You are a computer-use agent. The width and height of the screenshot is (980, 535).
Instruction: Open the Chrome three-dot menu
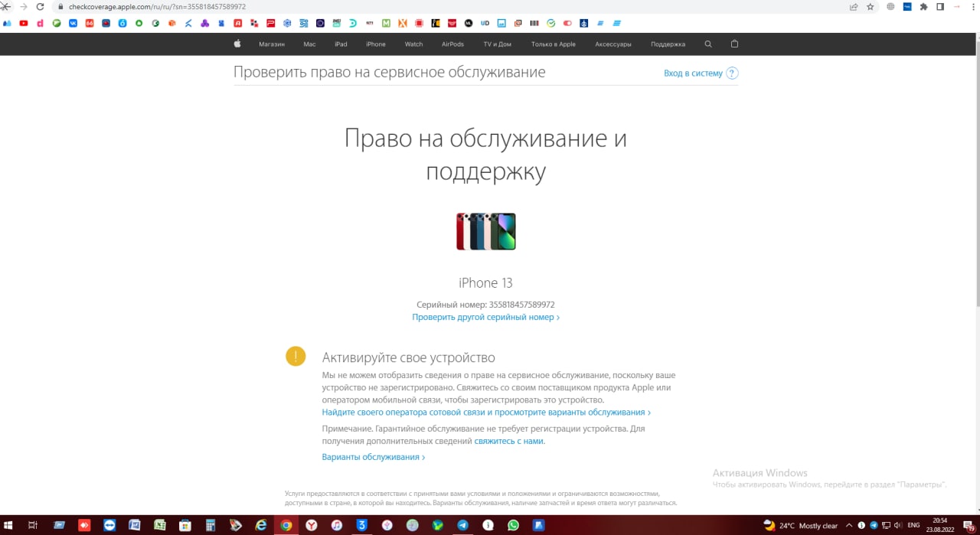[972, 7]
